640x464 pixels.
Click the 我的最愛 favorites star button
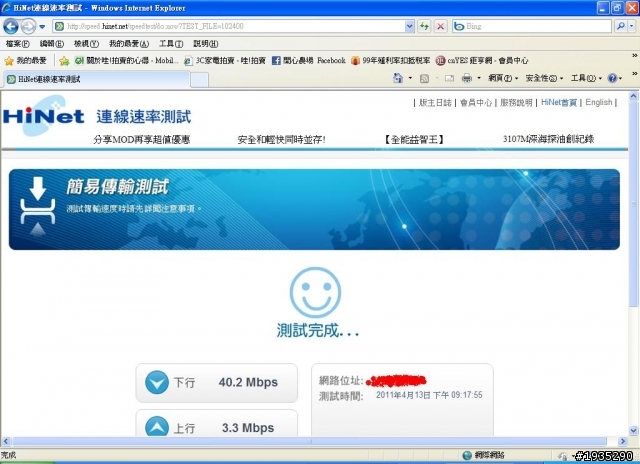[x=25, y=61]
